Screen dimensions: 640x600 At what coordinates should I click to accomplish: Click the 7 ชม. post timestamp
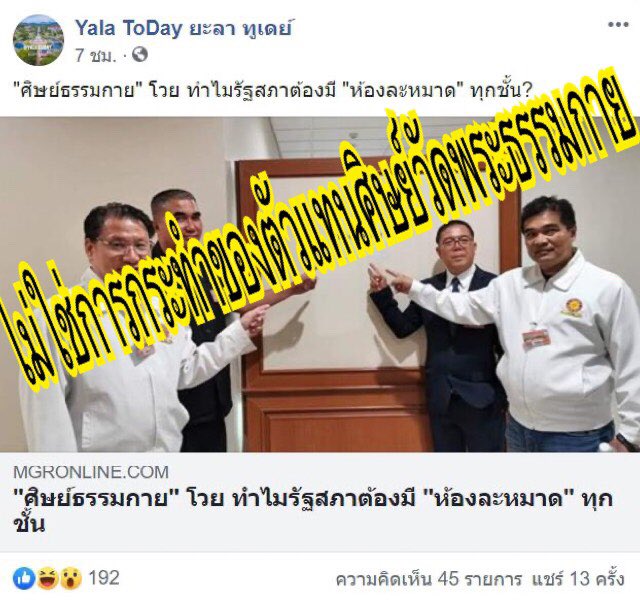[95, 55]
